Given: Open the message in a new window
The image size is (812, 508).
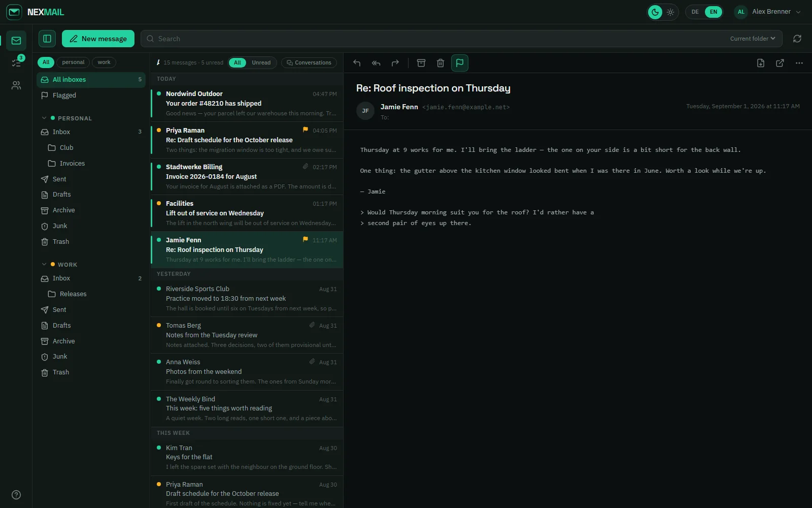Looking at the screenshot, I should pyautogui.click(x=780, y=63).
